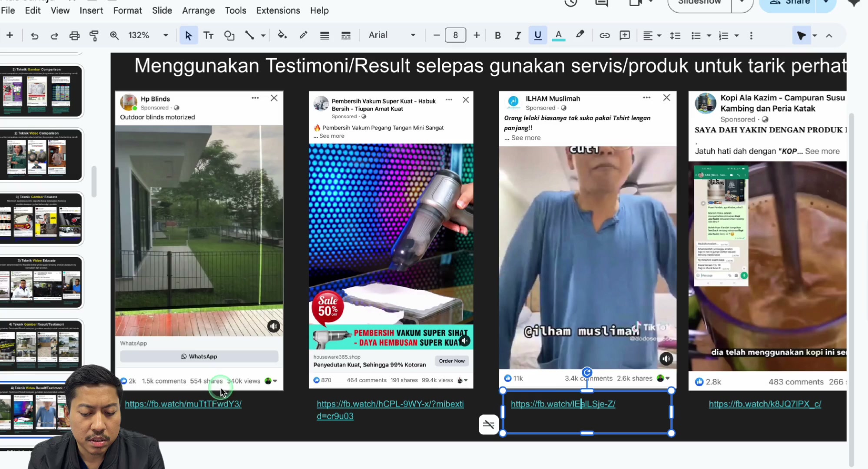Open Line and paragraph spacing
Image resolution: width=868 pixels, height=469 pixels.
[x=675, y=36]
